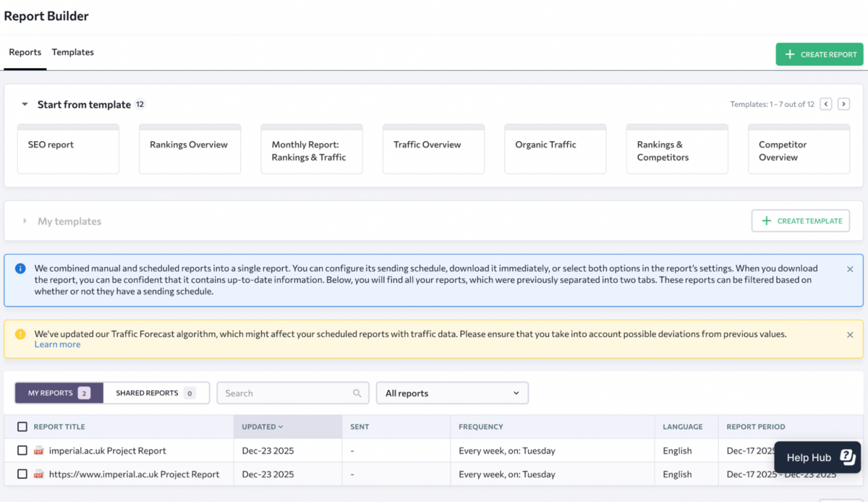Click the Report Title column header
Viewport: 868px width, 502px height.
tap(59, 427)
